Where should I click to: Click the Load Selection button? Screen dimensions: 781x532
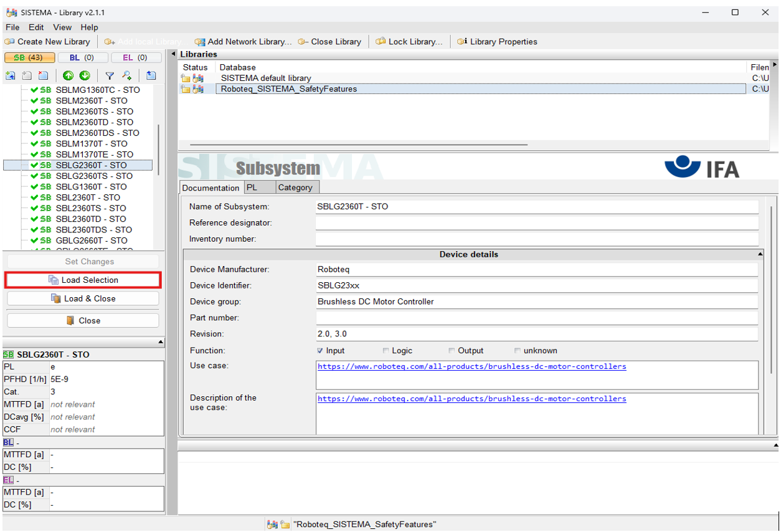(83, 280)
